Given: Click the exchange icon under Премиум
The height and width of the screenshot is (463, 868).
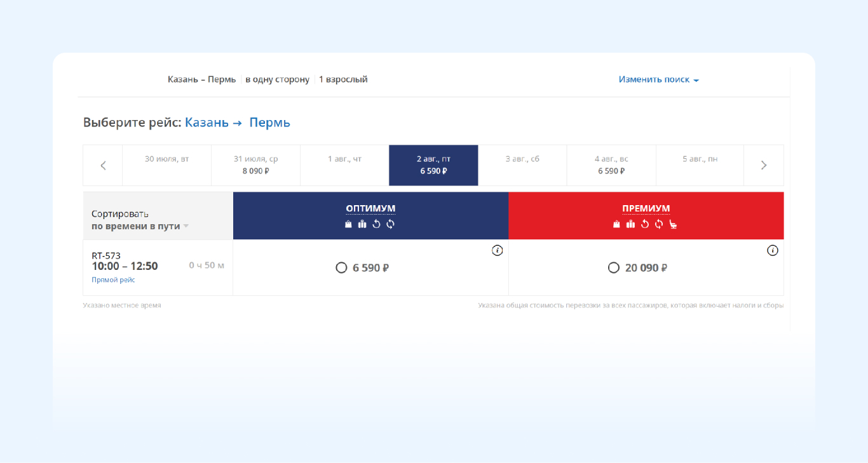Looking at the screenshot, I should [659, 224].
